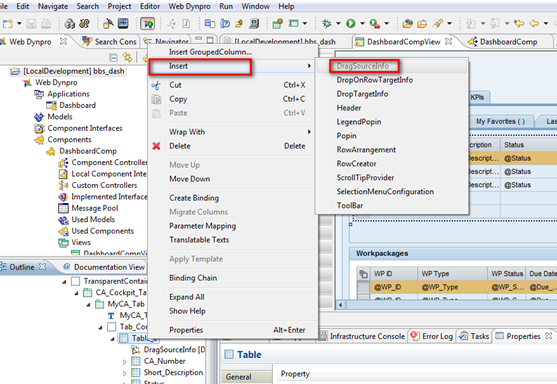Click the Collapse All icon in Web Dynpro explorer
This screenshot has height=384, width=557.
[x=113, y=57]
